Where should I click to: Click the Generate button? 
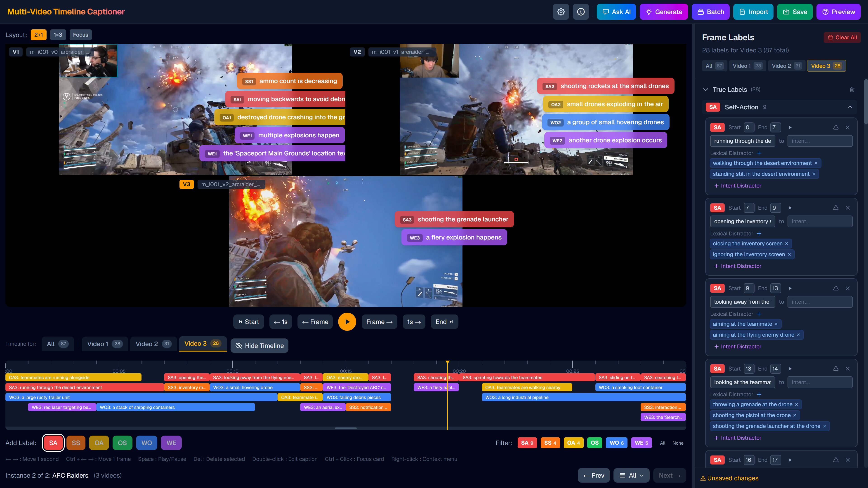click(x=663, y=12)
